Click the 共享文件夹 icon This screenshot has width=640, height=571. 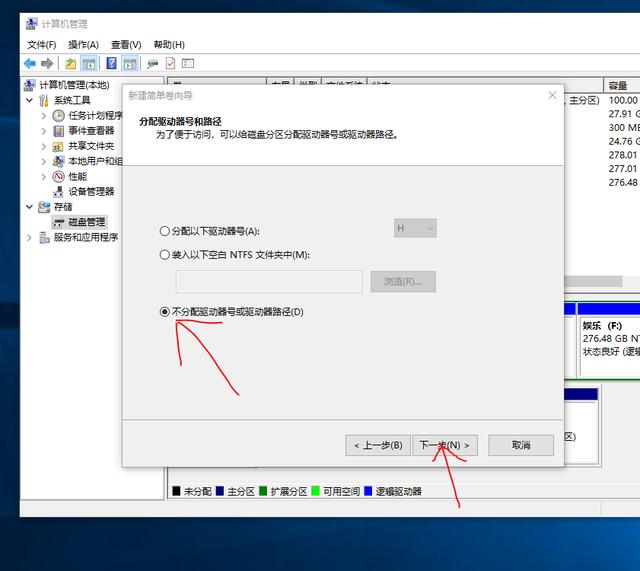(x=58, y=147)
